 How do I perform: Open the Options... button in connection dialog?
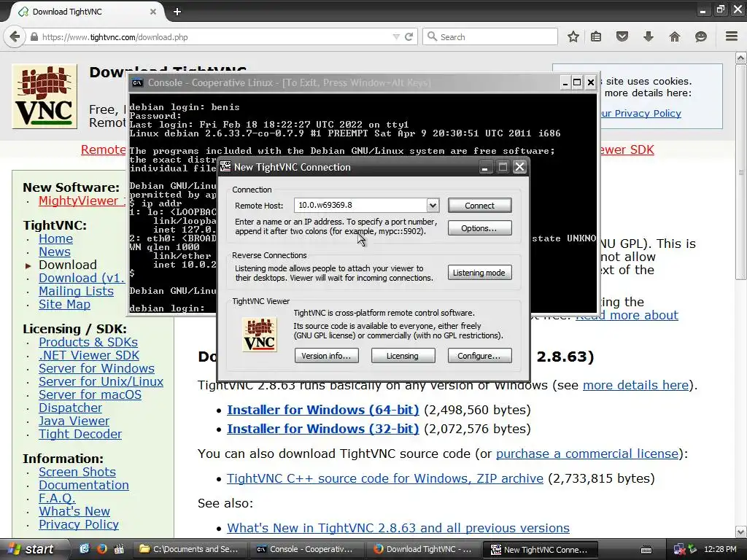coord(480,228)
